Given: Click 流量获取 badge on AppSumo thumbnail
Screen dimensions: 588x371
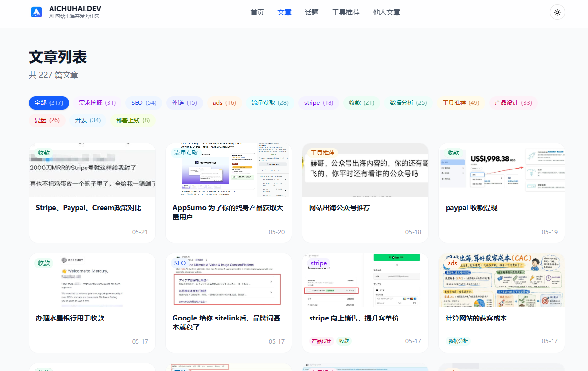Looking at the screenshot, I should click(x=186, y=152).
